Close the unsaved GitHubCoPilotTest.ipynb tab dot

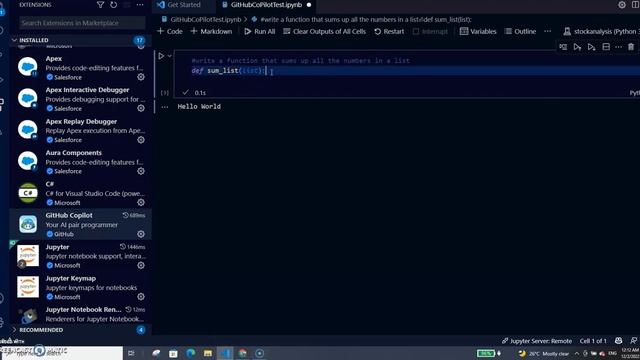[309, 5]
